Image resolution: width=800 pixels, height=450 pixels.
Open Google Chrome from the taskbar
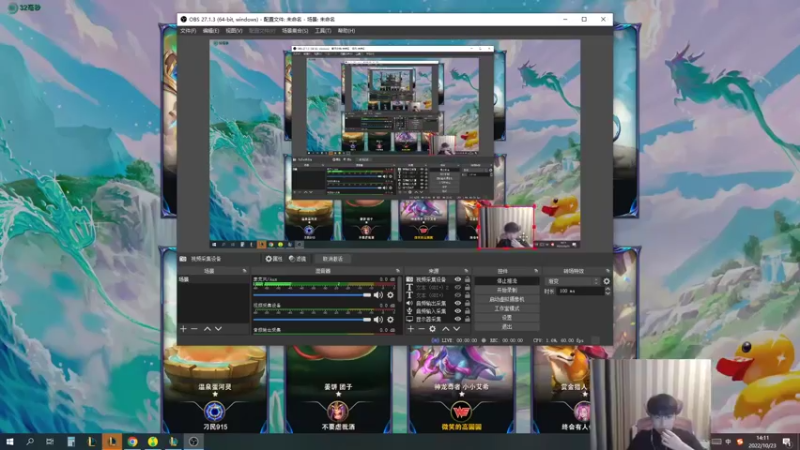(133, 441)
